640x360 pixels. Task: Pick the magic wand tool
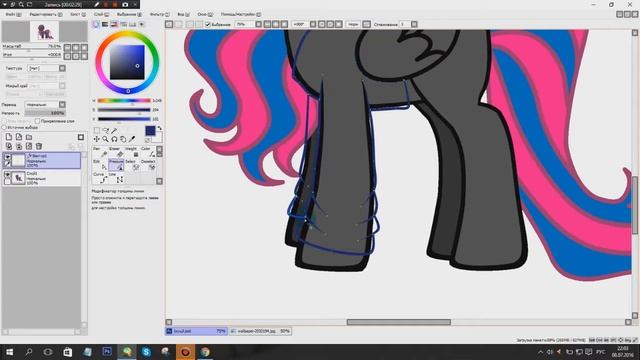tap(115, 131)
